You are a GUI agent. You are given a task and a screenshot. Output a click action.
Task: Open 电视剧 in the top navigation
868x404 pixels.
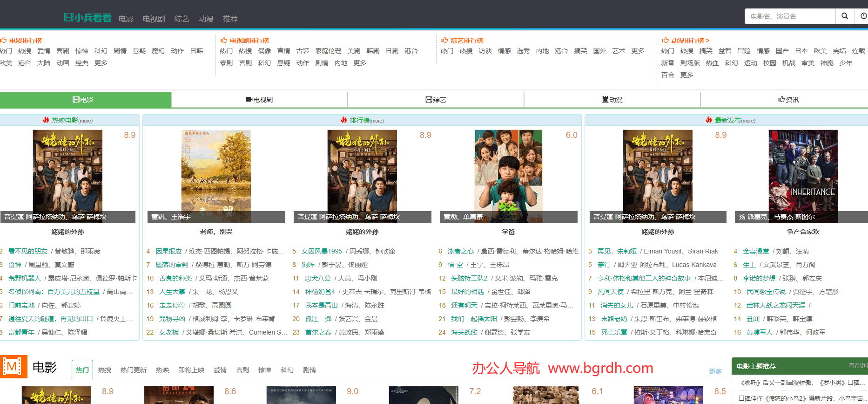click(x=154, y=19)
